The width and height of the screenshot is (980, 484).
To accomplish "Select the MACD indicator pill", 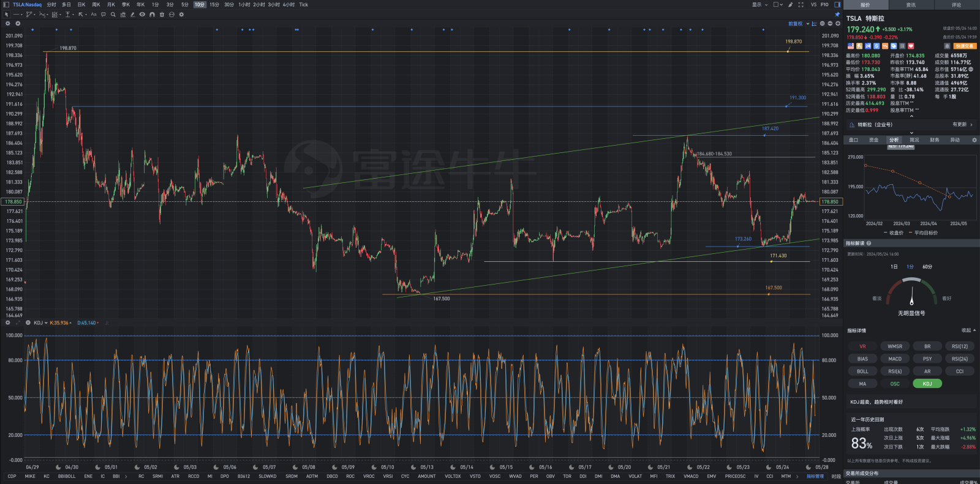I will [895, 359].
